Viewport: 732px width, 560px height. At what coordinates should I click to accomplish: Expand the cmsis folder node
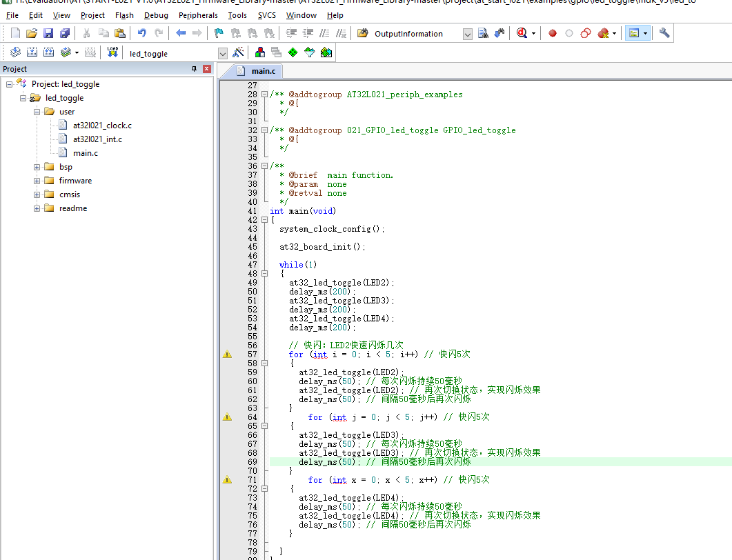(37, 194)
